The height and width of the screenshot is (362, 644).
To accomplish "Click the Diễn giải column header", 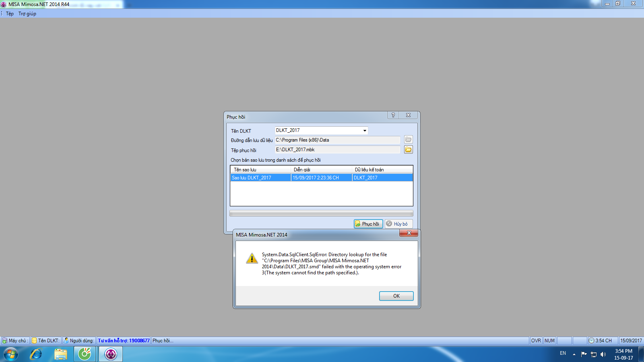I will (322, 170).
